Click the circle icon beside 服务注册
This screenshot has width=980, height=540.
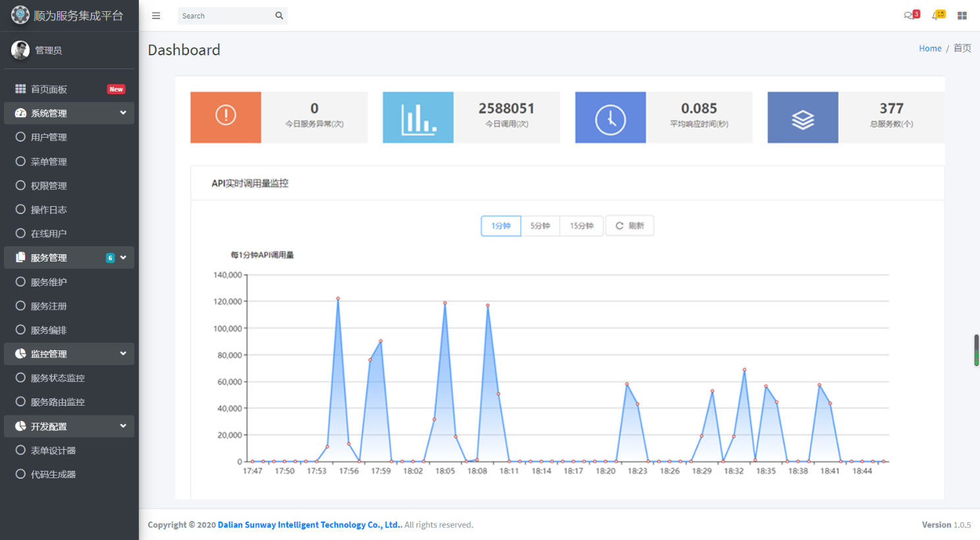click(20, 306)
